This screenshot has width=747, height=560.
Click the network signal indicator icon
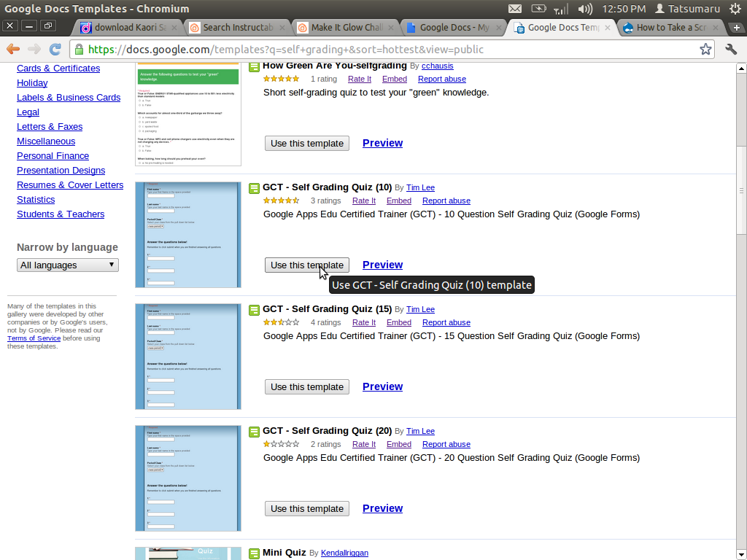coord(561,9)
